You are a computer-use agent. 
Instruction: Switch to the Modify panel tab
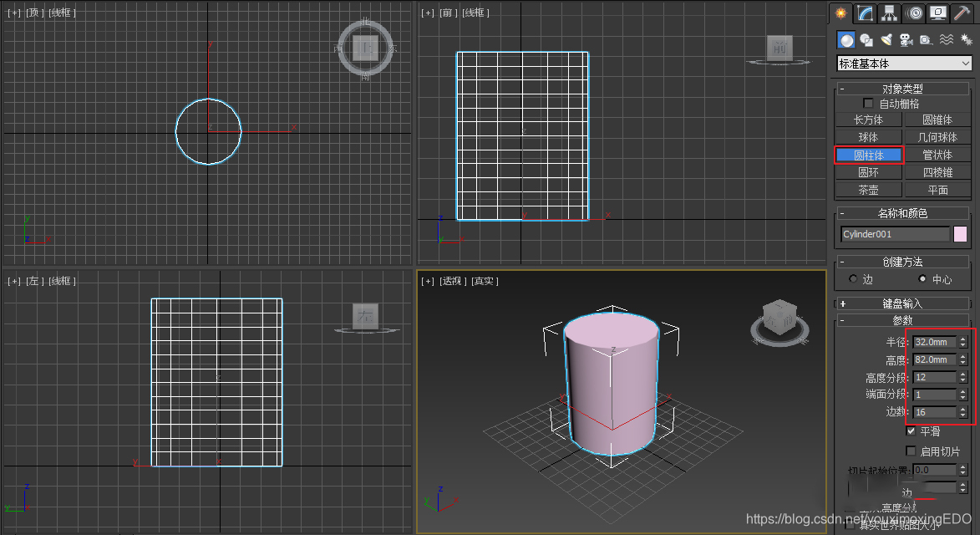865,13
